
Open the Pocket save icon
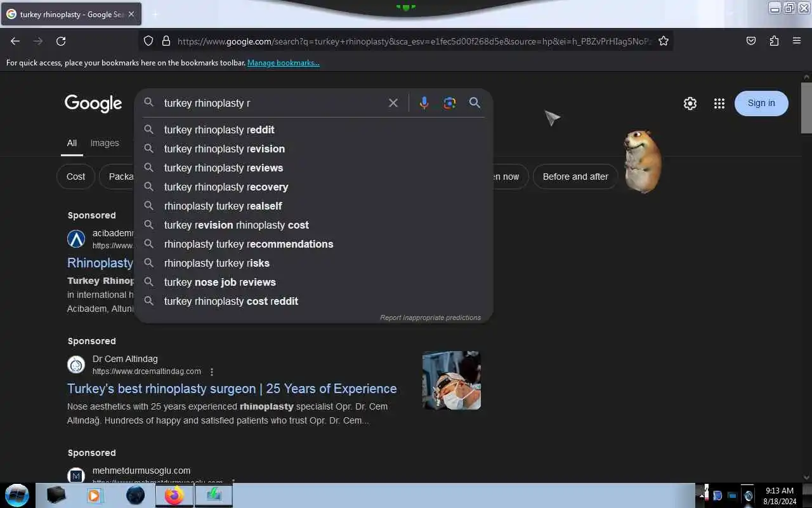(x=751, y=41)
